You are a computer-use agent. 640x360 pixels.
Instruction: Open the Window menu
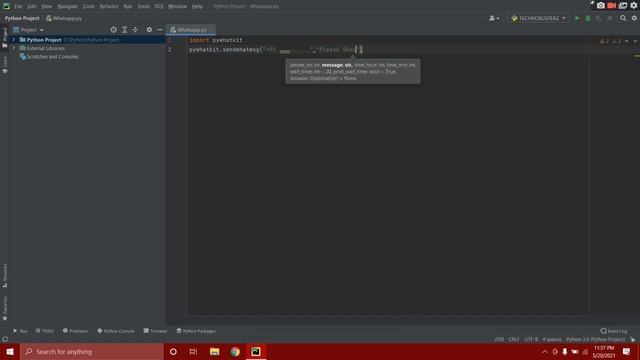pos(177,6)
